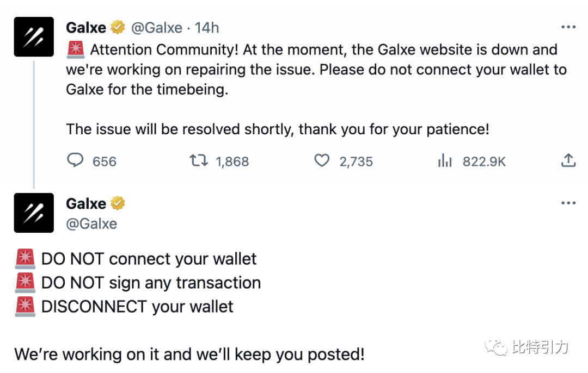Open Galxe display name on first tweet
Viewport: 588px width, 373px height.
click(x=86, y=27)
